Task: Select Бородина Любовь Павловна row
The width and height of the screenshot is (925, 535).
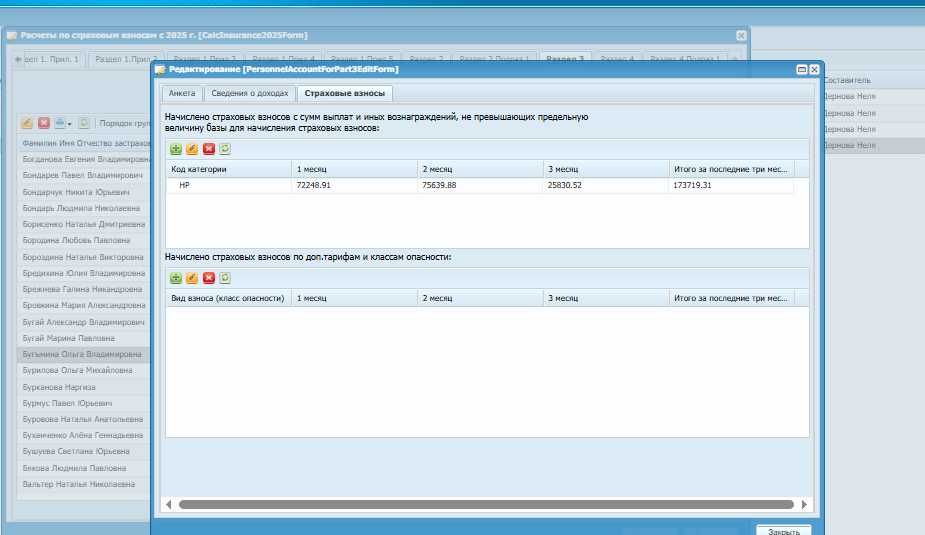Action: 84,240
